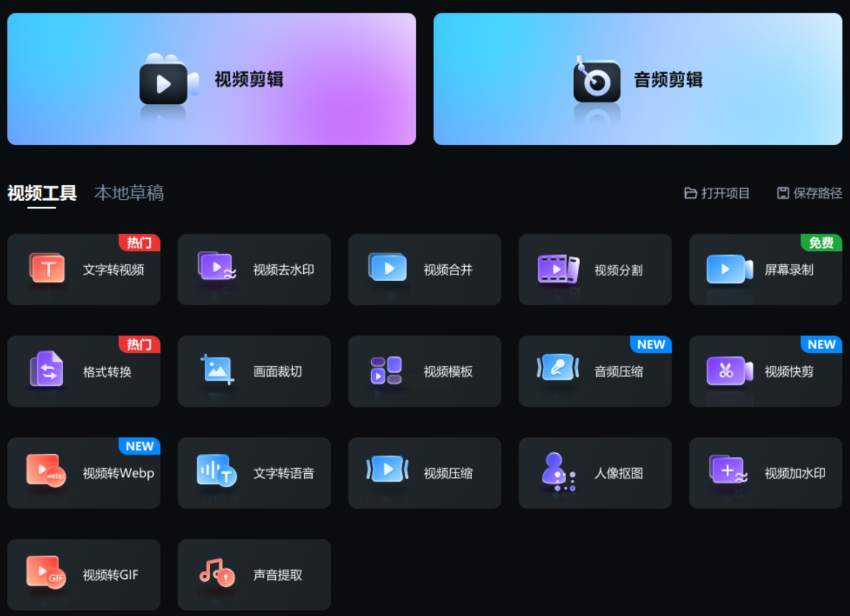Select the 视频合并 video merge icon
Viewport: 850px width, 616px height.
tap(387, 267)
